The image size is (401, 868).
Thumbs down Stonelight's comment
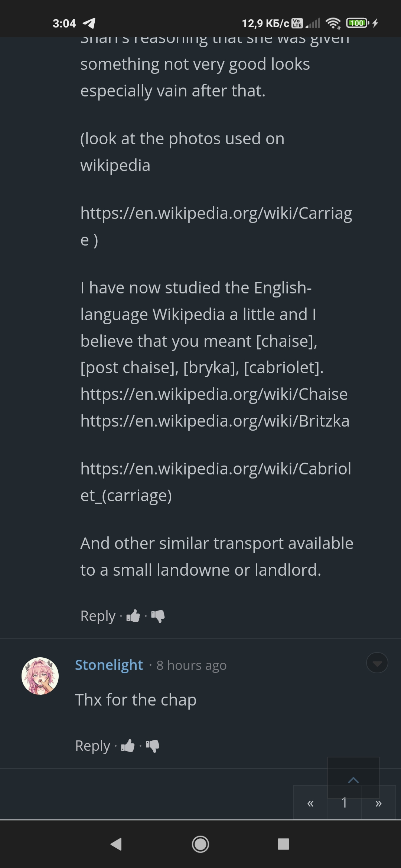click(152, 746)
